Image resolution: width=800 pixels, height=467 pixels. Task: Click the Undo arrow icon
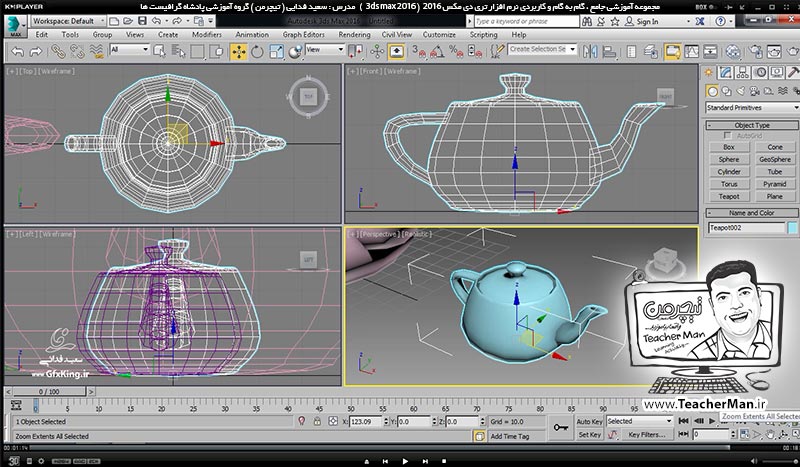17,52
